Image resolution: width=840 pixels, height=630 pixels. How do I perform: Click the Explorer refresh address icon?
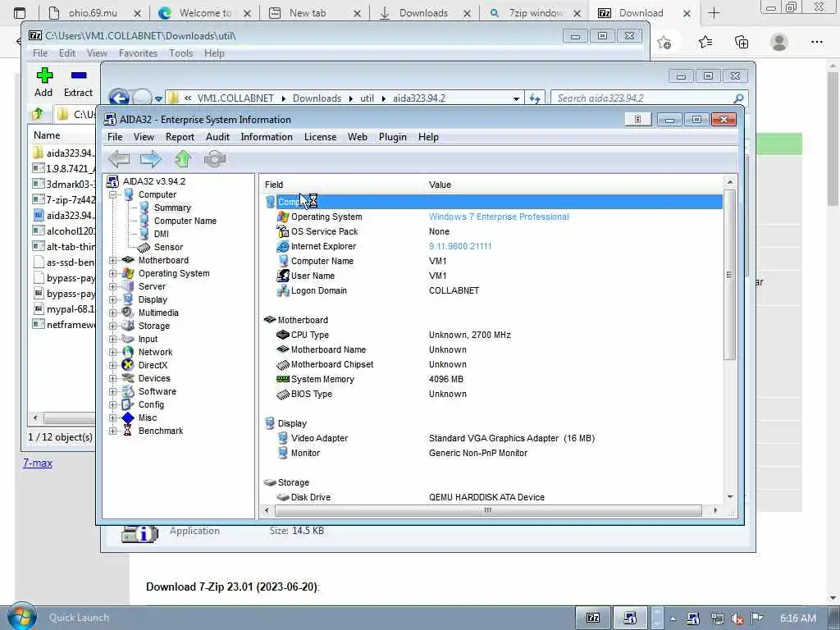534,98
